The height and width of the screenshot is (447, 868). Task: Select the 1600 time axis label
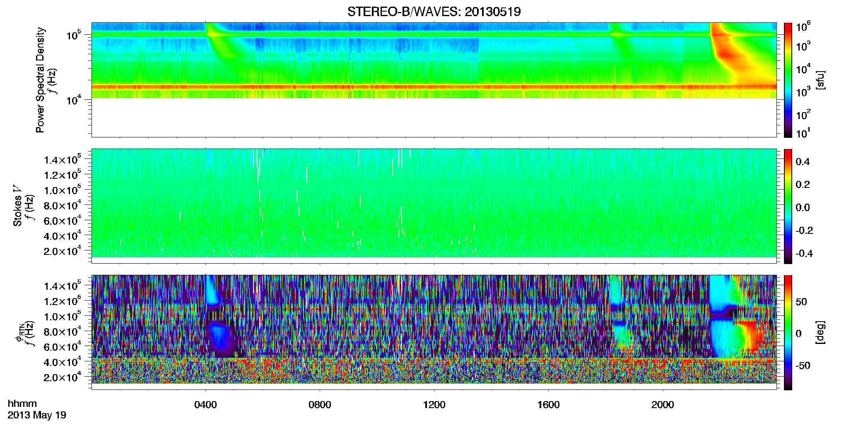click(x=548, y=405)
